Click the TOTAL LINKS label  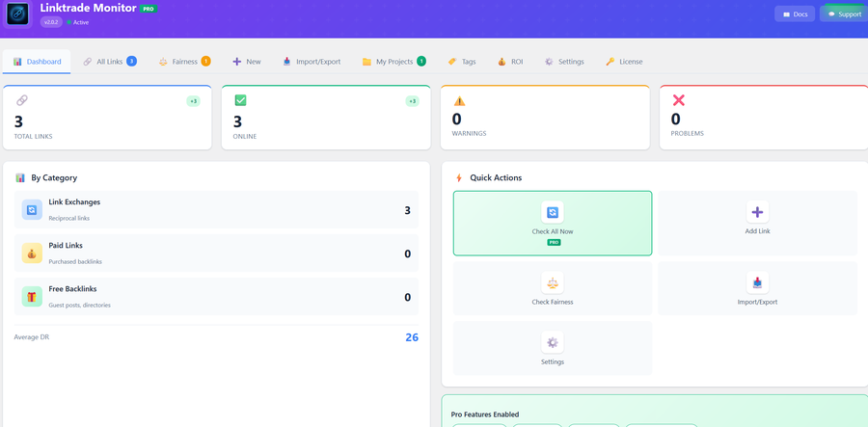click(x=33, y=136)
